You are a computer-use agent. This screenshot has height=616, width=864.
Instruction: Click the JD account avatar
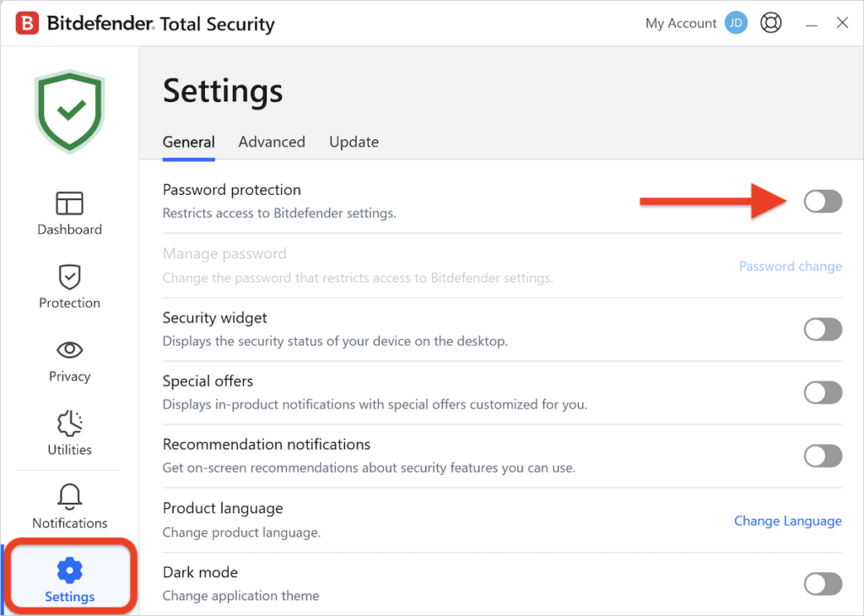click(x=735, y=23)
